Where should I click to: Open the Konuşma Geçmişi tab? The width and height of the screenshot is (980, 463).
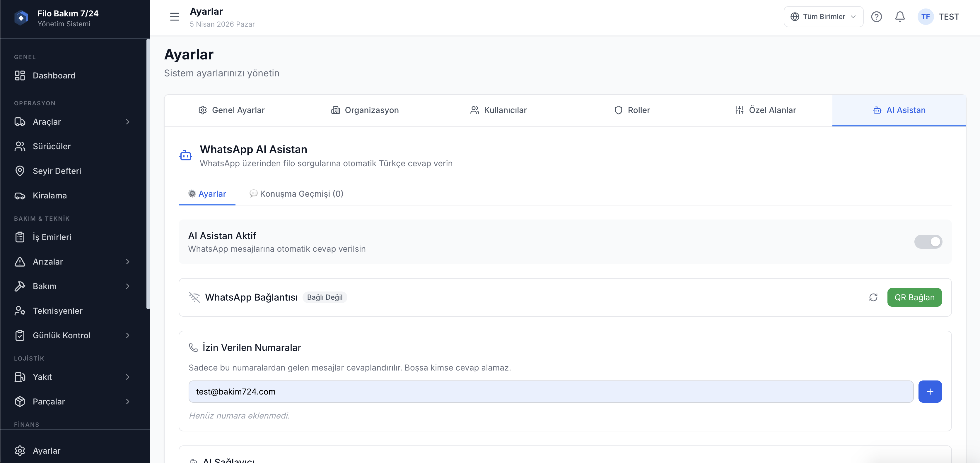pos(296,194)
